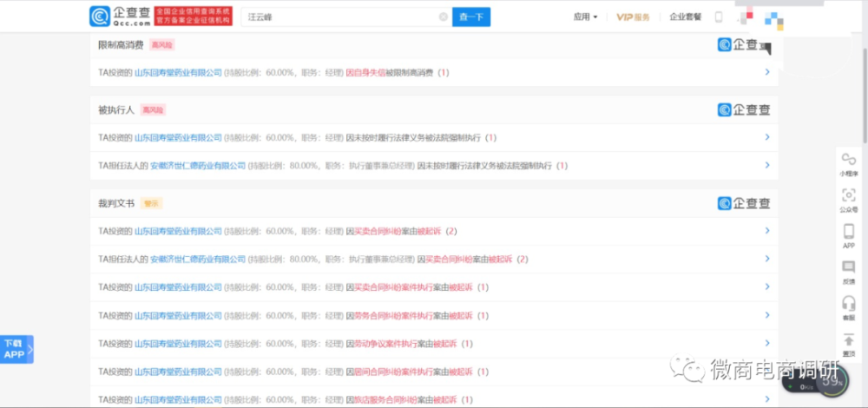Screen dimensions: 868x408
Task: Expand 旅店服务合同纠纷 row chevron
Action: coord(767,399)
